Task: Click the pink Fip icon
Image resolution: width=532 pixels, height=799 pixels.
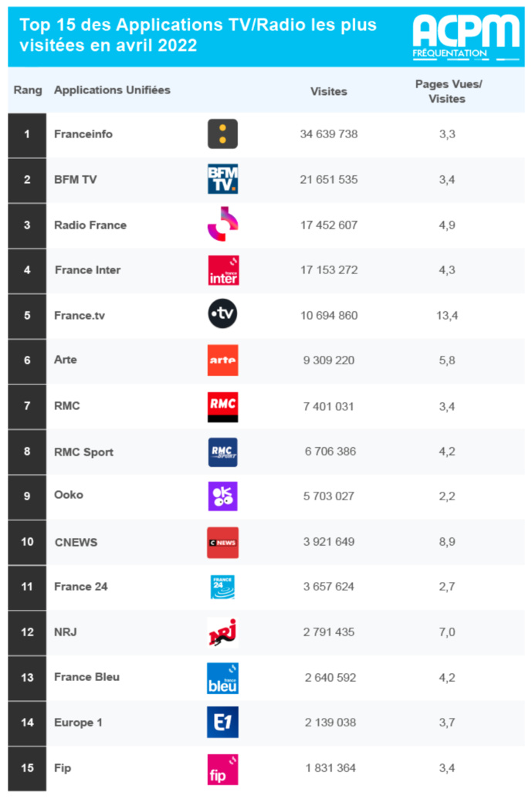Action: (222, 769)
